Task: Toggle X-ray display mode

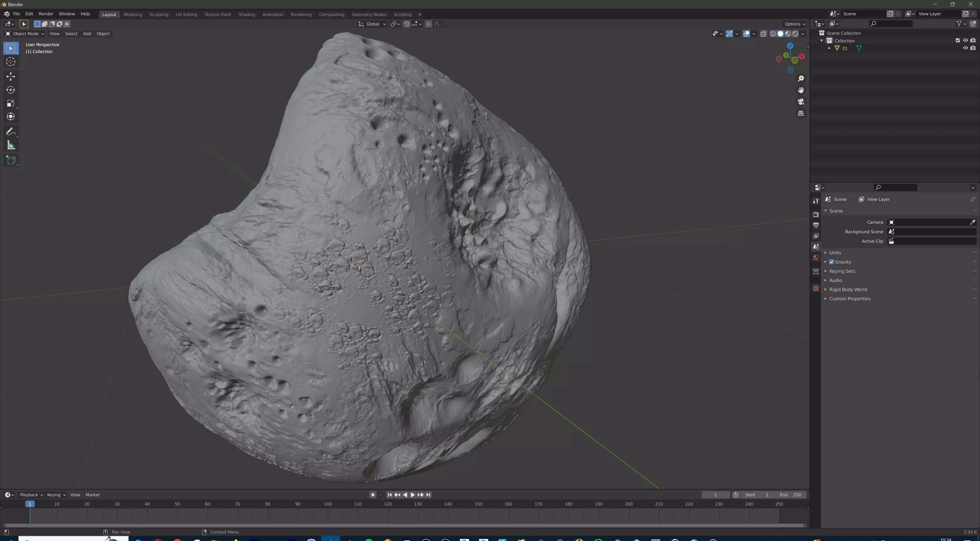Action: click(x=763, y=34)
